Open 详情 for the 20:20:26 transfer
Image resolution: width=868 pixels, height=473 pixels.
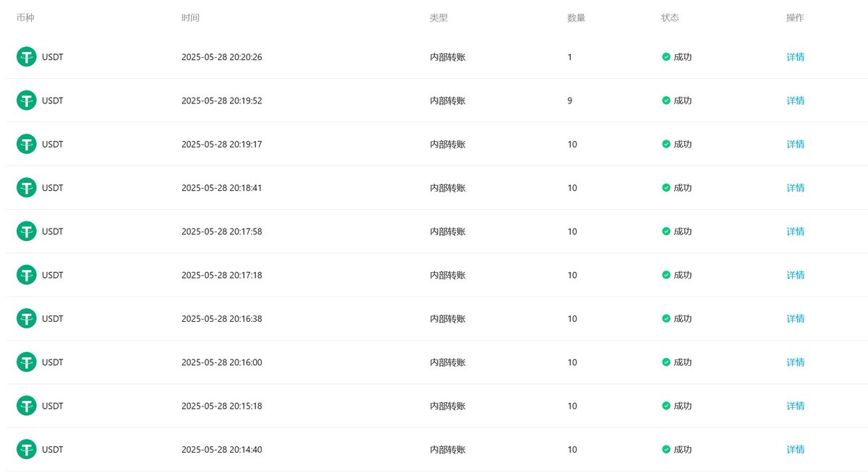point(796,57)
